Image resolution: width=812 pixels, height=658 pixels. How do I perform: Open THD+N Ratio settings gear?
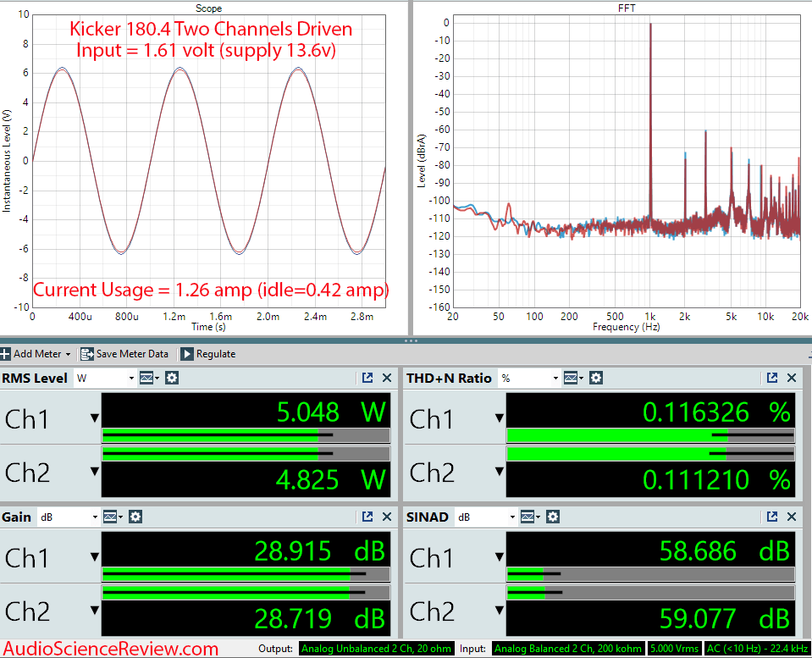click(x=596, y=379)
